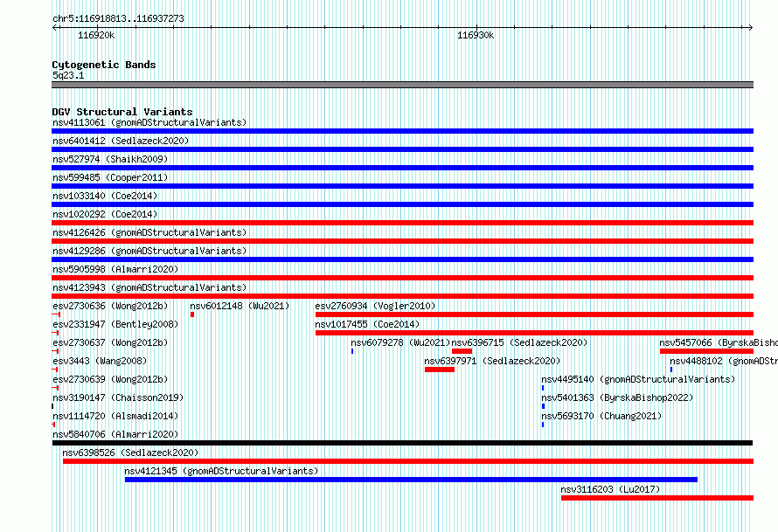Select the red bar under nsv3116203
The width and height of the screenshot is (778, 532).
pos(657,498)
